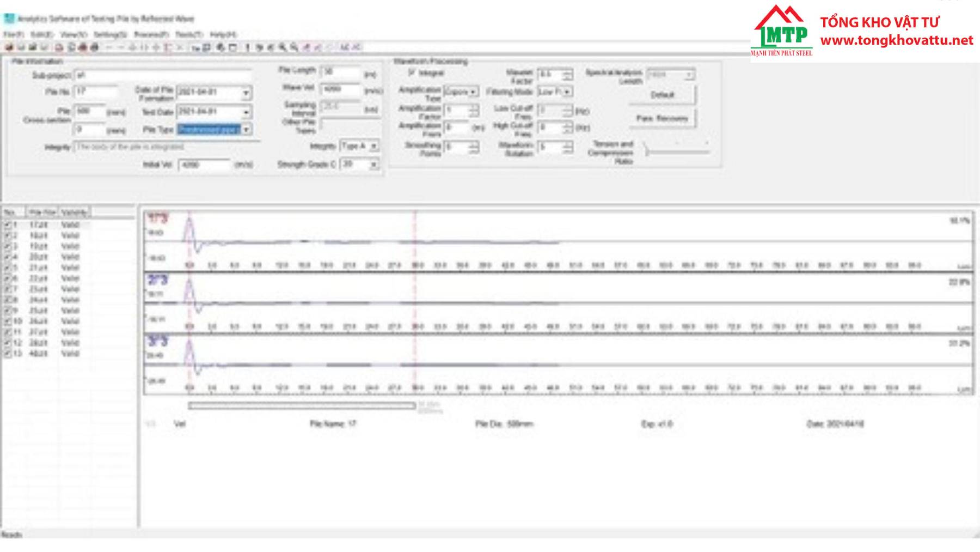Click the Para. Recovery button

click(x=662, y=118)
